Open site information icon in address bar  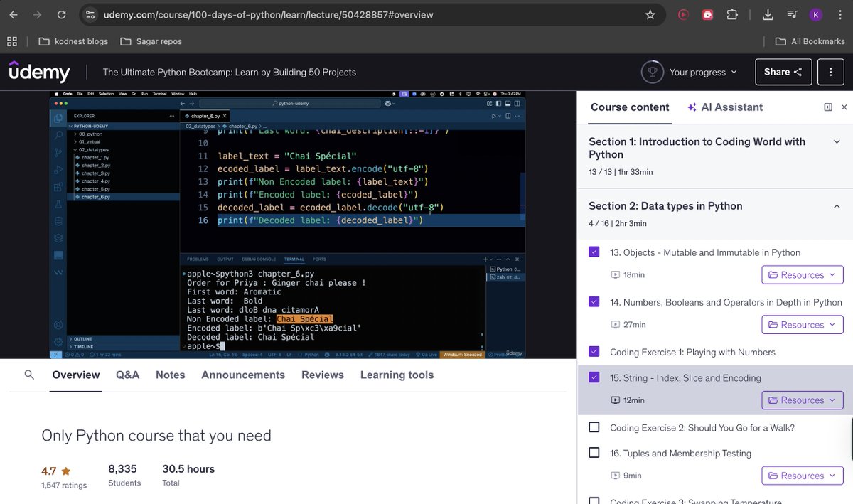tap(90, 14)
